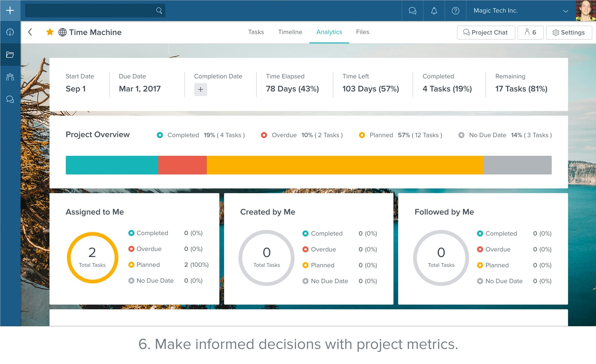This screenshot has height=364, width=596.
Task: Open projects folder icon in sidebar
Action: [10, 55]
